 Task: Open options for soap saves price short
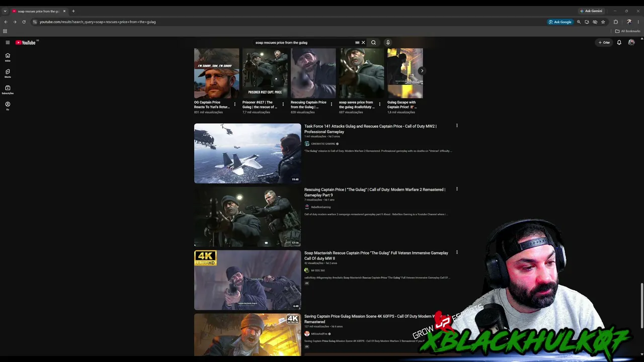tap(379, 105)
